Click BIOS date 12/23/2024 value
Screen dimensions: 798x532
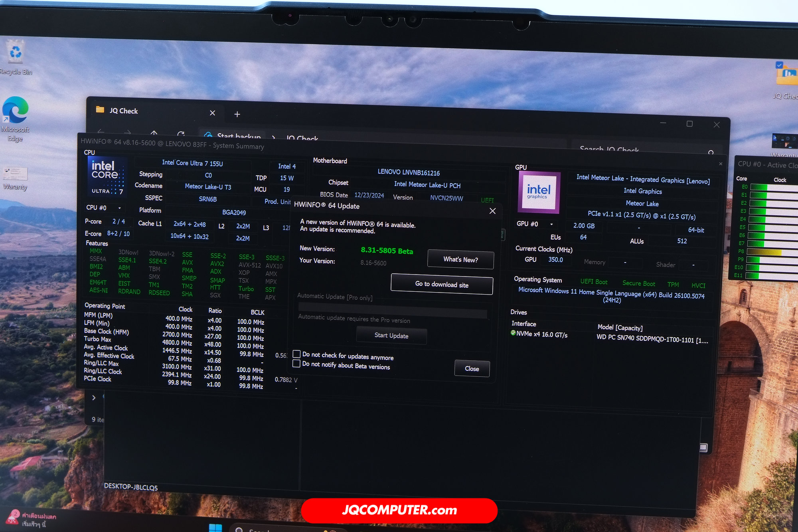369,195
